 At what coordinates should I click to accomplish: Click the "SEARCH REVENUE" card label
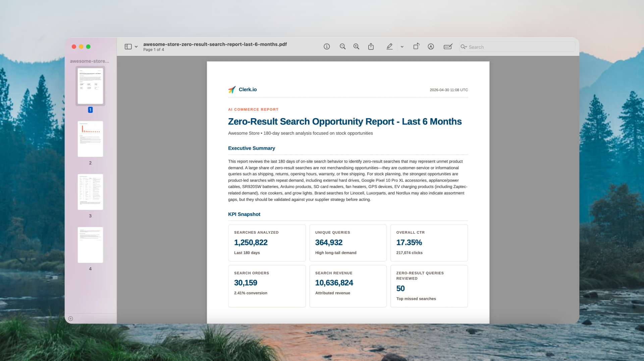click(334, 273)
